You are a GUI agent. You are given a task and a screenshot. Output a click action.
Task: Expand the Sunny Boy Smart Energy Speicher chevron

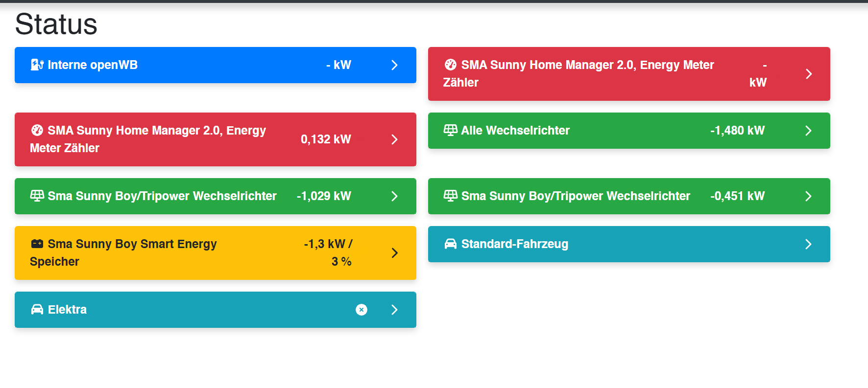(394, 253)
